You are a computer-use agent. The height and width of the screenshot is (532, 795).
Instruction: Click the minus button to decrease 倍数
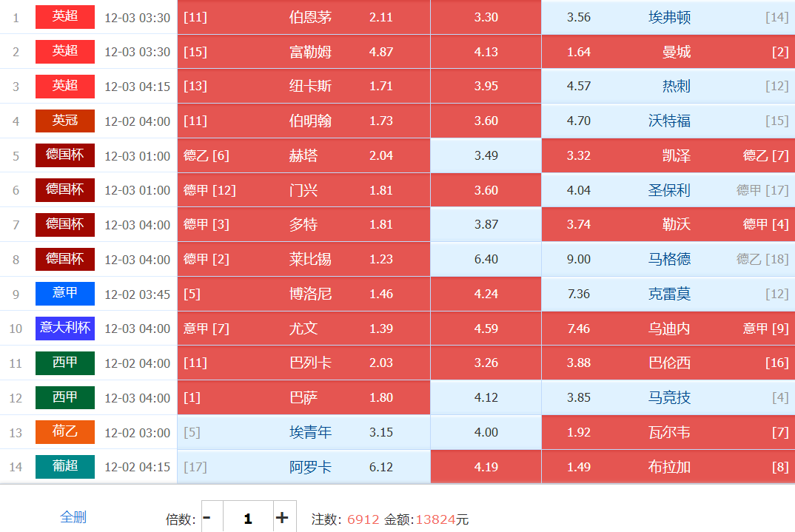(x=207, y=518)
